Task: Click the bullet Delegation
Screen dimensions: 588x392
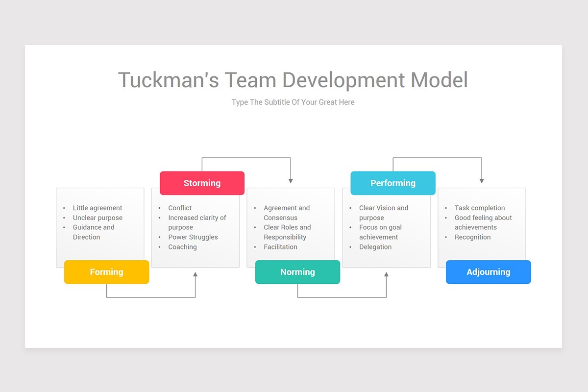Action: [375, 247]
